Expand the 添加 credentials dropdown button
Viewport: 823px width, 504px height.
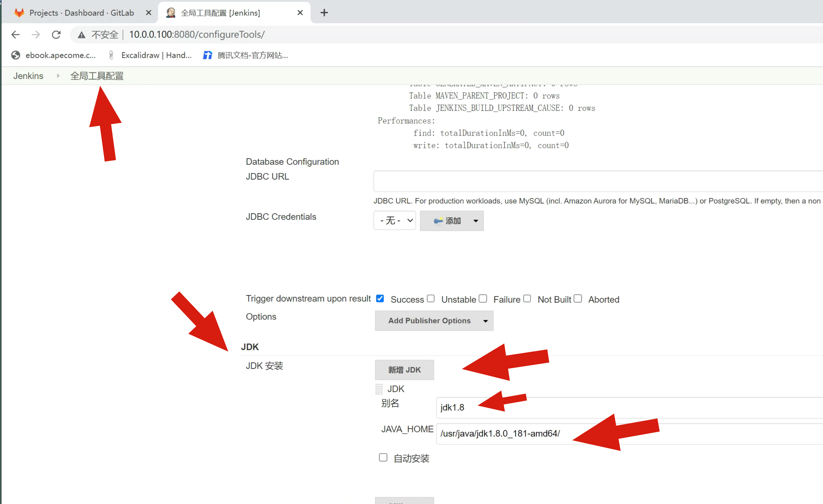pos(451,221)
